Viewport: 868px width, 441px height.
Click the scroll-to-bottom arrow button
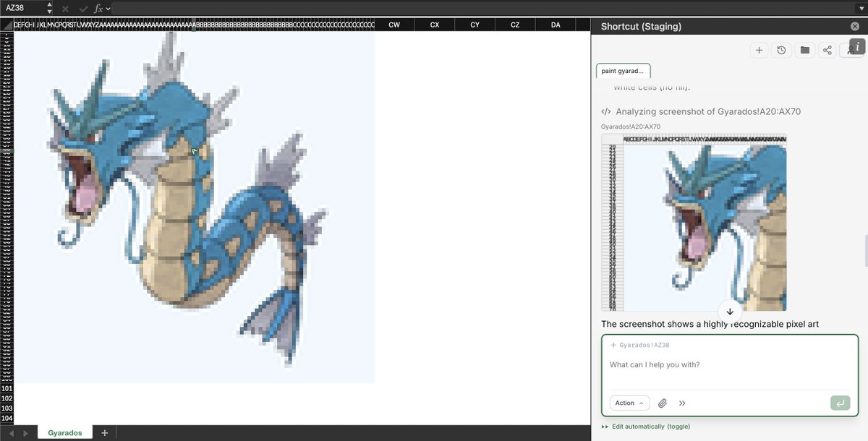tap(729, 311)
